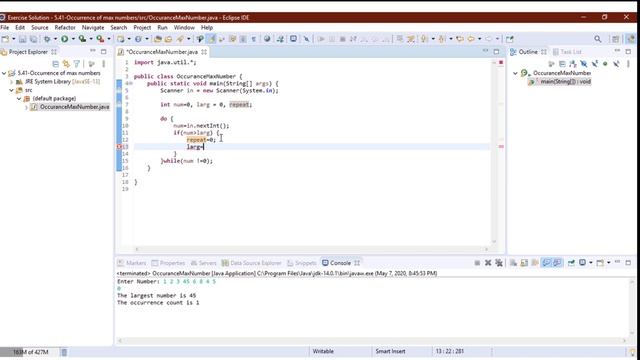Open the Outline View Menu (three dots)

click(628, 64)
